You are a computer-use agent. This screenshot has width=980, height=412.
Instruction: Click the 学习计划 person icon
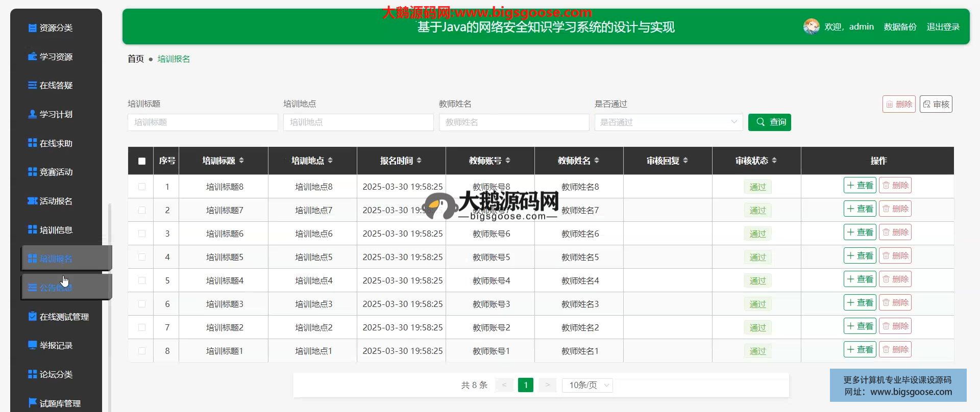click(32, 114)
